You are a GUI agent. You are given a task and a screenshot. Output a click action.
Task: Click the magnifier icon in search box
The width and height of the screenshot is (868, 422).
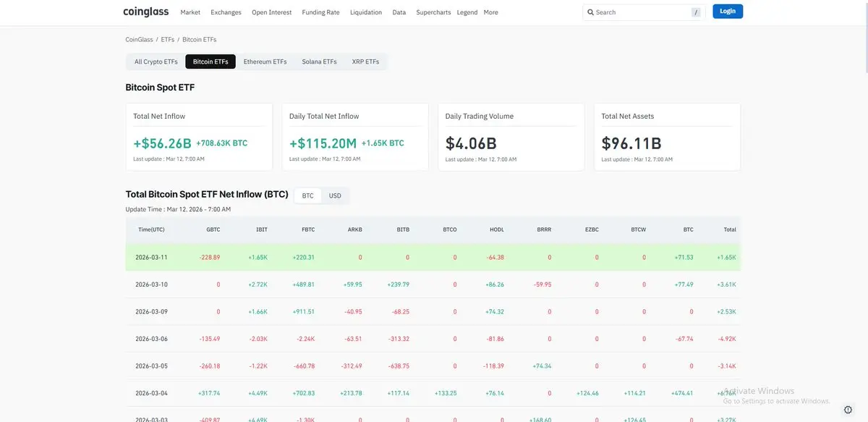(x=590, y=12)
